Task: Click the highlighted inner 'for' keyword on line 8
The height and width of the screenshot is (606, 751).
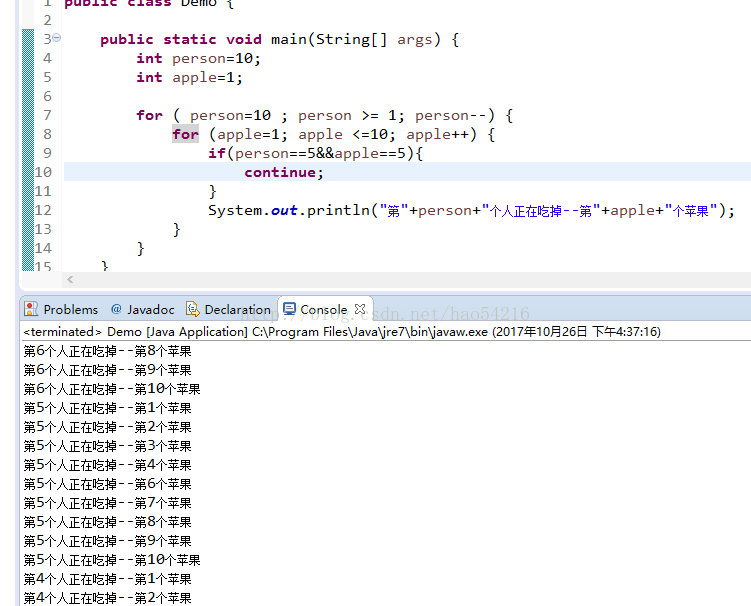Action: pos(185,134)
